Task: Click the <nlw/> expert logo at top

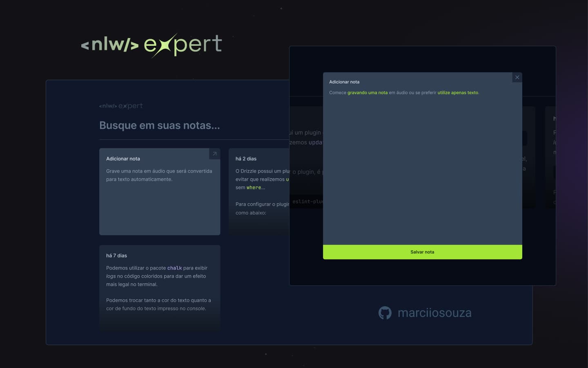Action: click(x=151, y=45)
